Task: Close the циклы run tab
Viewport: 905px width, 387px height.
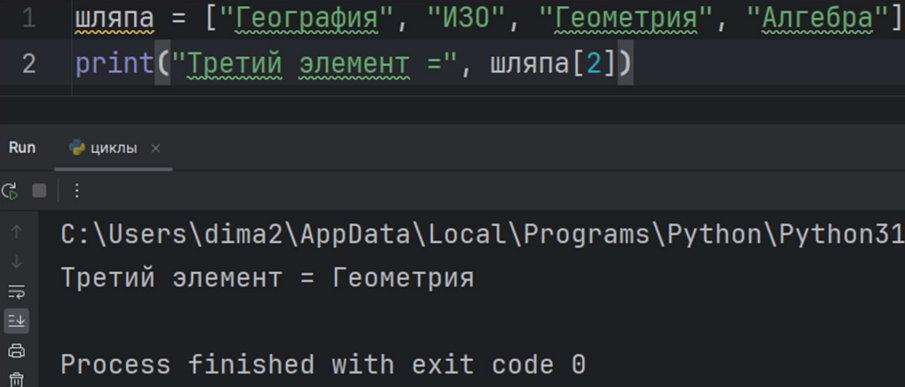Action: (x=155, y=148)
